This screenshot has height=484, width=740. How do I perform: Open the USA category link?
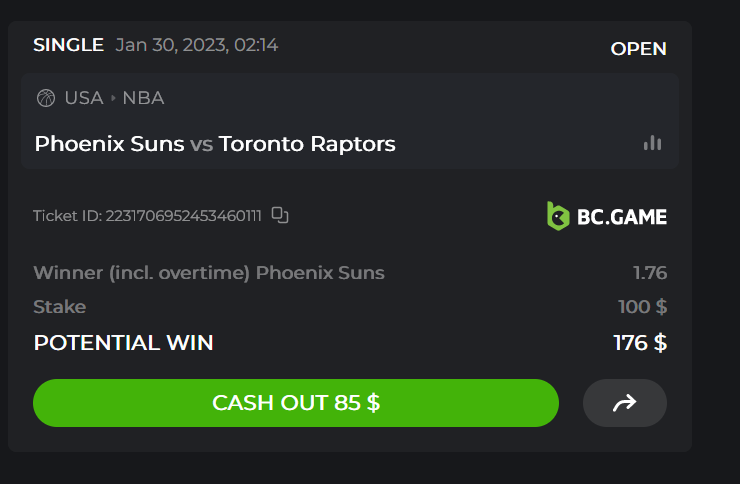pyautogui.click(x=84, y=98)
